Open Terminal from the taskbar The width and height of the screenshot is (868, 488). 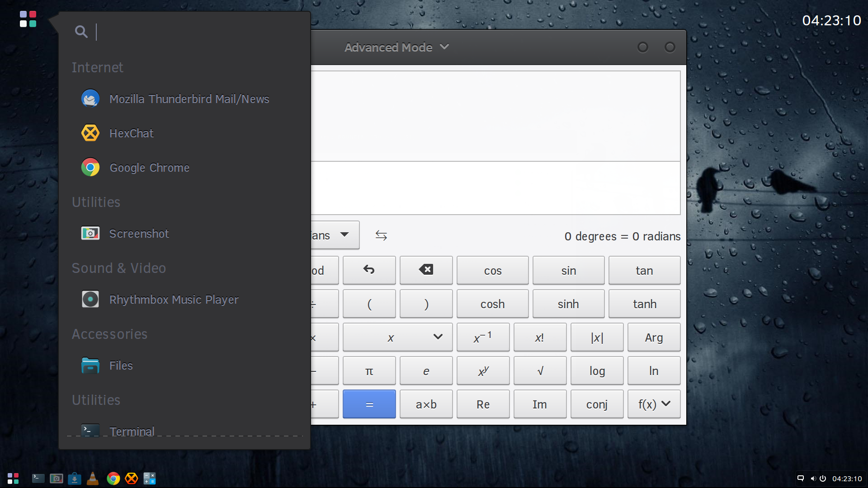[x=38, y=479]
